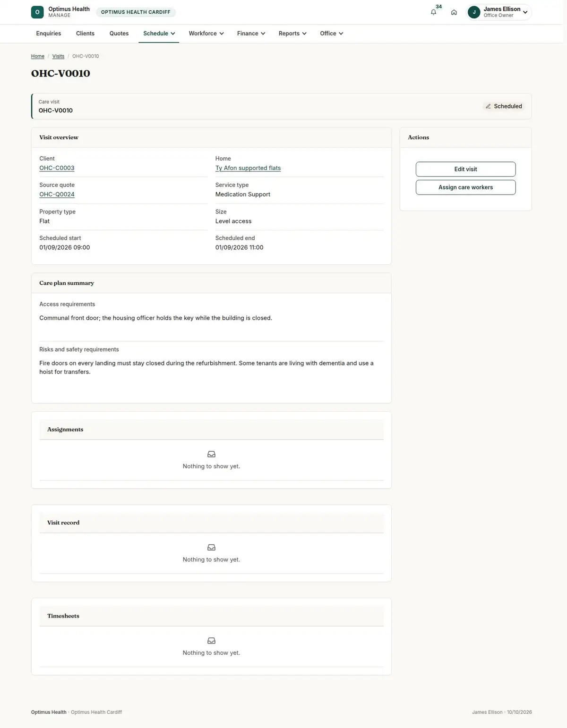Click the Flat property type value
Screen dimensions: 567x728
click(x=44, y=221)
